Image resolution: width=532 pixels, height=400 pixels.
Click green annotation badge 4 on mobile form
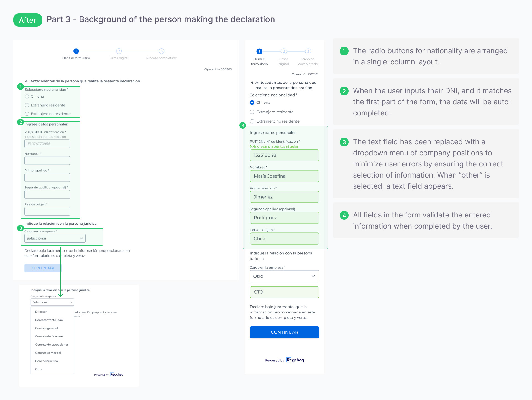pyautogui.click(x=243, y=125)
